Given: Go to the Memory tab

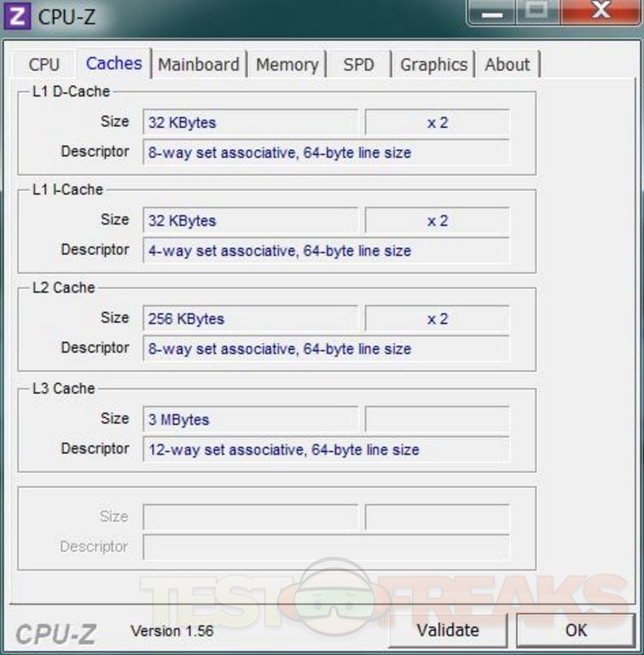Looking at the screenshot, I should click(x=287, y=65).
